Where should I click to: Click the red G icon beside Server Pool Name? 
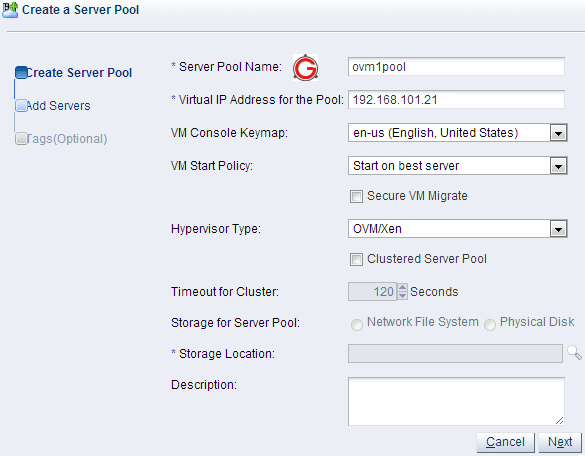click(x=305, y=68)
